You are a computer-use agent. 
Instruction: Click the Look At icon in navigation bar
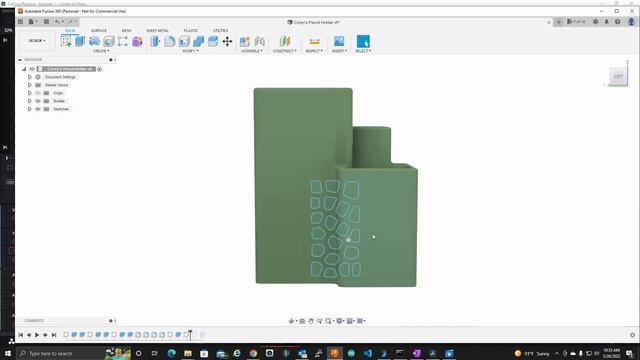[x=302, y=321]
